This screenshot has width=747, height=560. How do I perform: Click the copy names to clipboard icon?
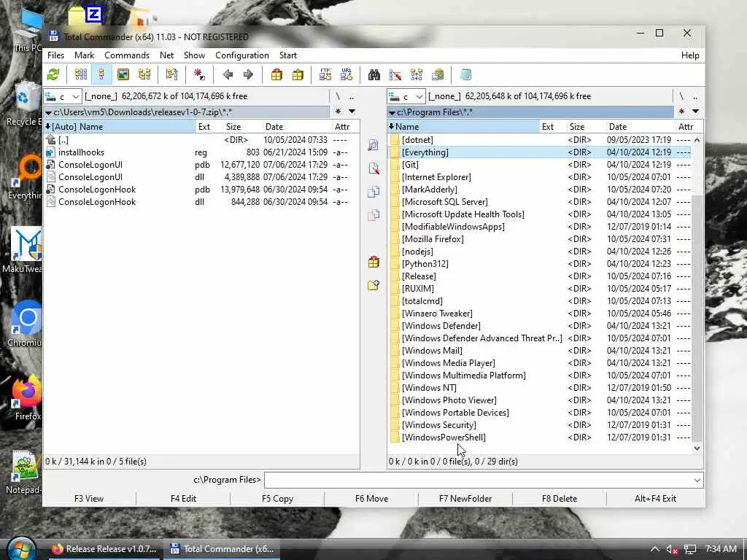click(438, 75)
